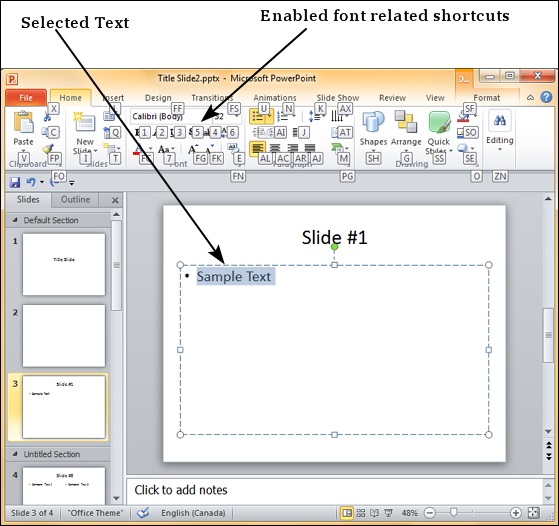Open the File tab

pyautogui.click(x=26, y=98)
